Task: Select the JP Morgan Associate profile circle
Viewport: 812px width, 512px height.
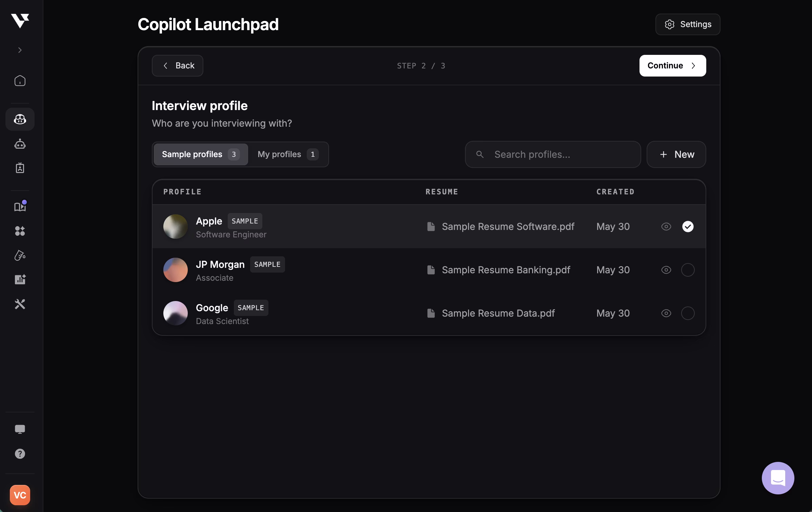Action: 688,270
